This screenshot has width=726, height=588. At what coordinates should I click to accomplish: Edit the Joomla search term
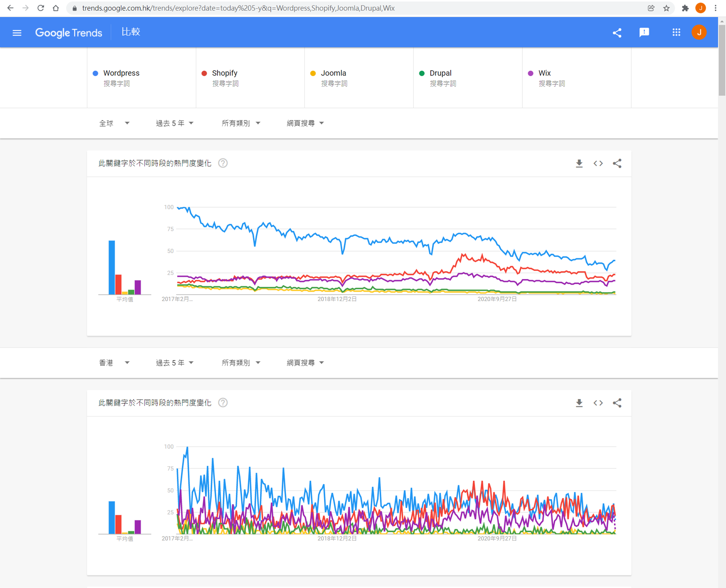(x=359, y=78)
